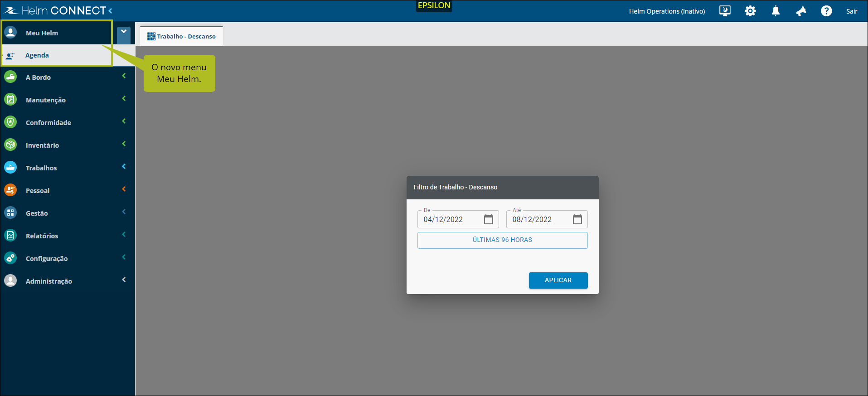Click the Administração user icon
Image resolution: width=868 pixels, height=396 pixels.
point(10,281)
